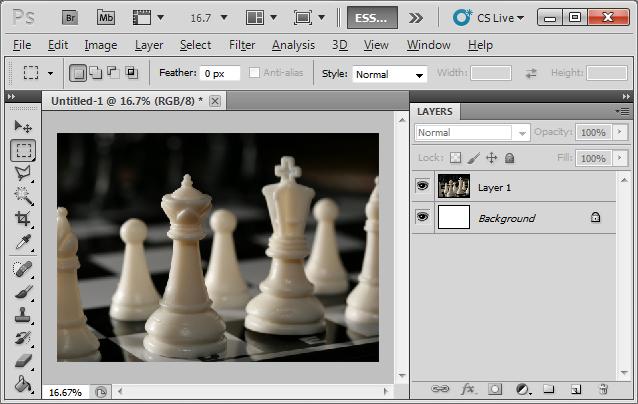Create a new layer in Layers panel
The image size is (638, 404).
click(x=575, y=388)
